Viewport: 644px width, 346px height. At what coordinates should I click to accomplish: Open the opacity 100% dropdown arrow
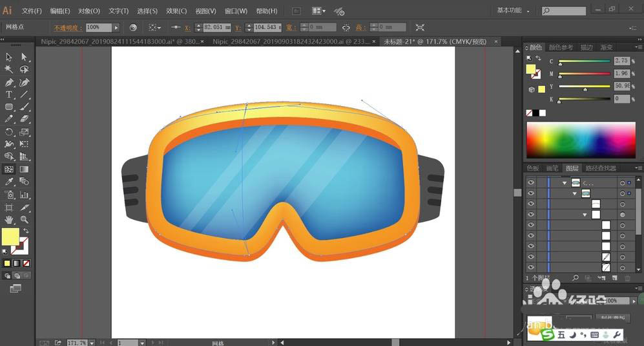116,28
